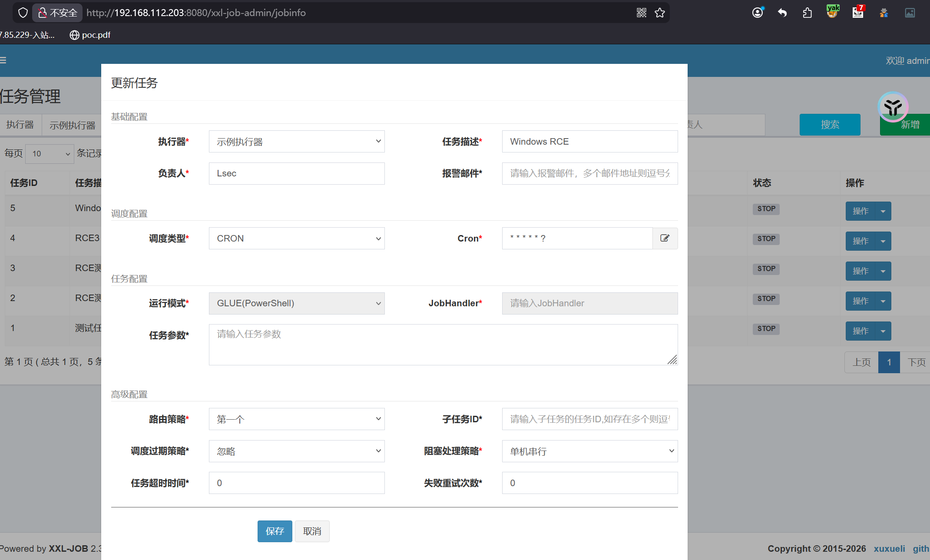Click the browser extensions puzzle icon

click(x=807, y=13)
